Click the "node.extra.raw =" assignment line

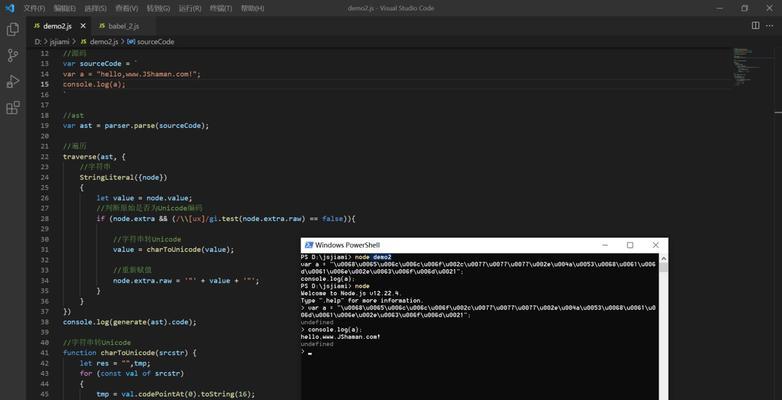pos(186,280)
